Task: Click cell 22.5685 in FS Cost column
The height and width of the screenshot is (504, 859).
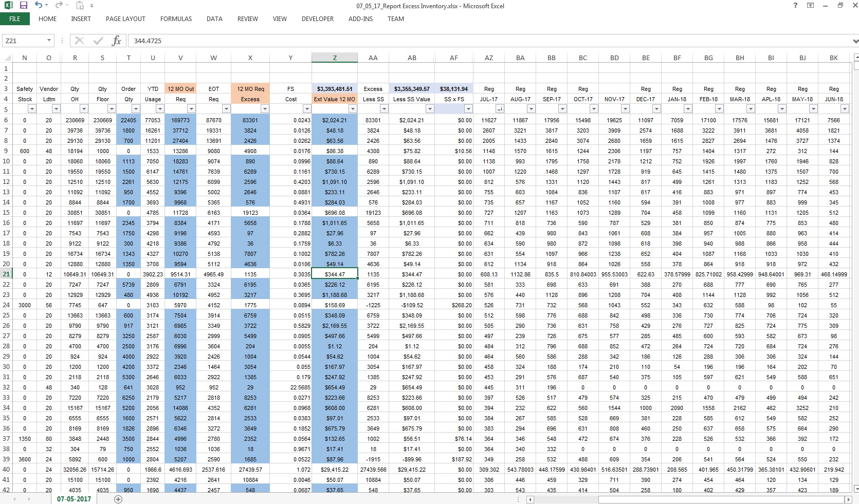Action: [x=290, y=387]
